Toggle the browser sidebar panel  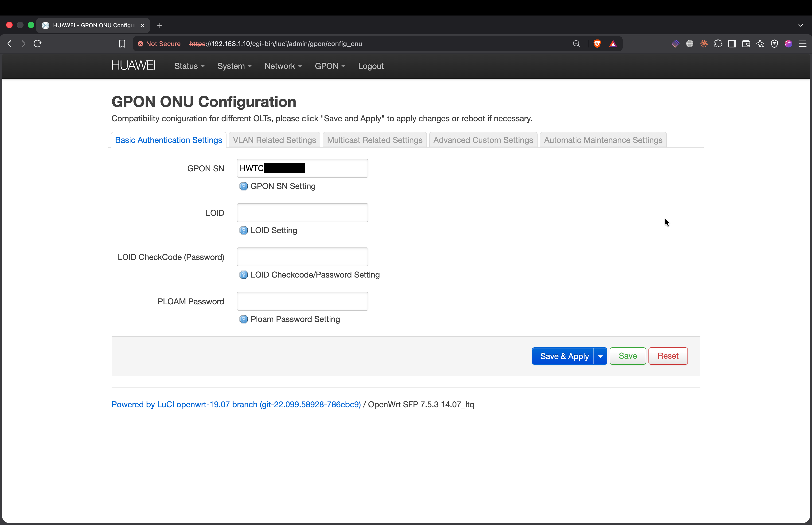[x=732, y=44]
